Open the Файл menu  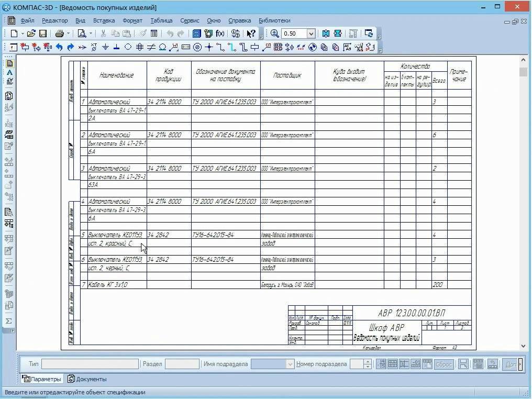(27, 20)
